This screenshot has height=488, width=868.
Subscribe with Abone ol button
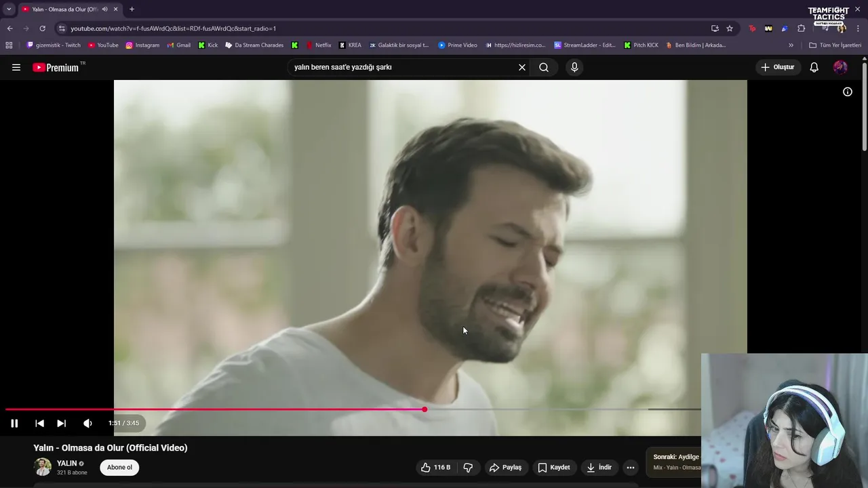tap(119, 468)
